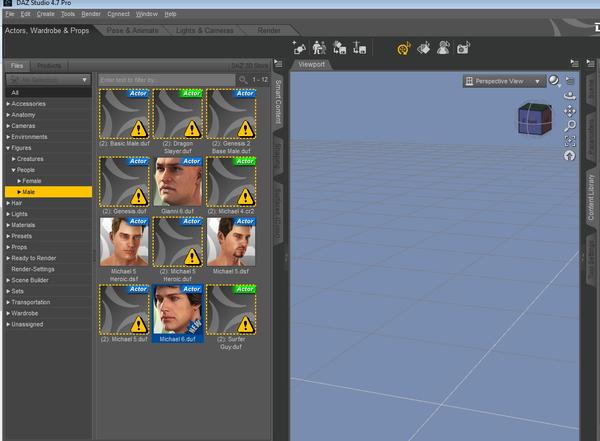Click the Viewport tab
This screenshot has height=441, width=600.
(x=311, y=65)
